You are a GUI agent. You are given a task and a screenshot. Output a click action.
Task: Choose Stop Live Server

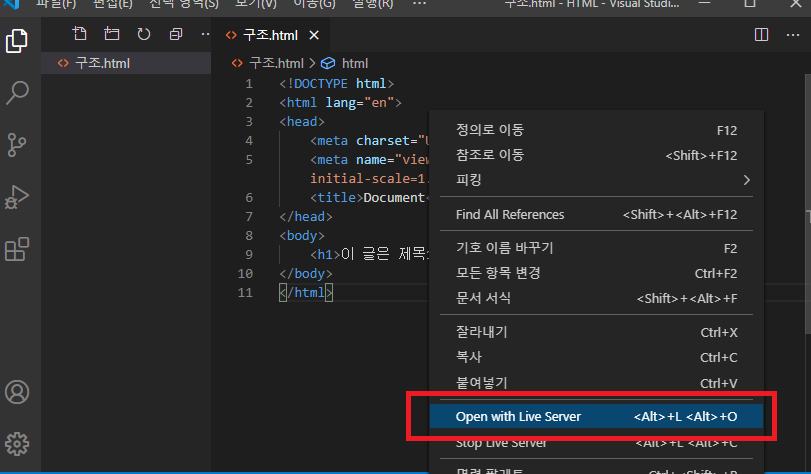pos(596,442)
